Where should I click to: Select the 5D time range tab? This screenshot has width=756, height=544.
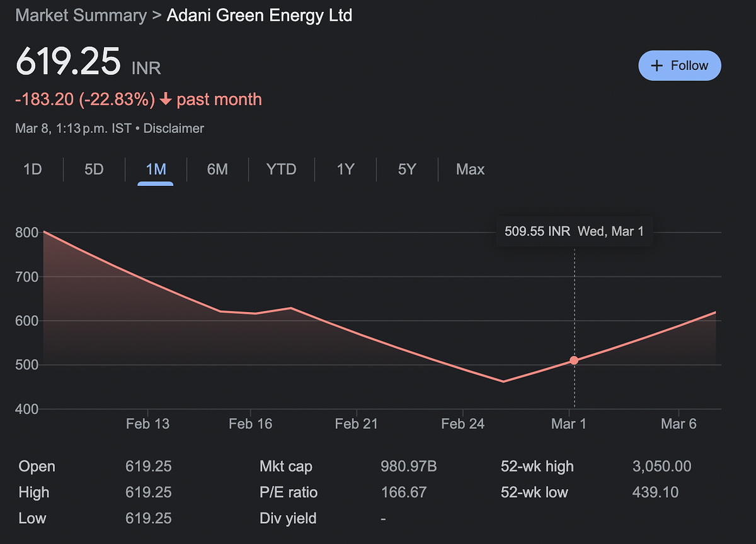(94, 170)
